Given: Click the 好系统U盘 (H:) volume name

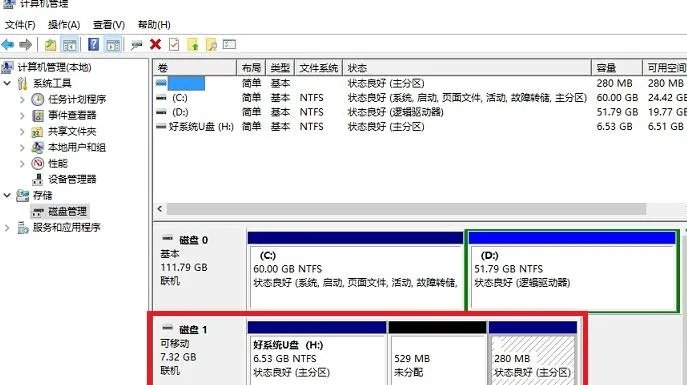Looking at the screenshot, I should [201, 127].
